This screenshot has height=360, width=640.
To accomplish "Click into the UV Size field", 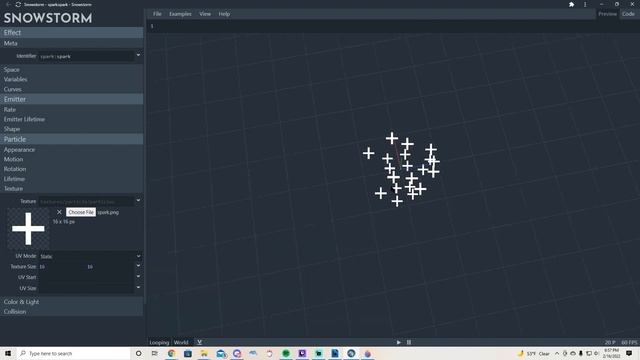I will [x=86, y=288].
